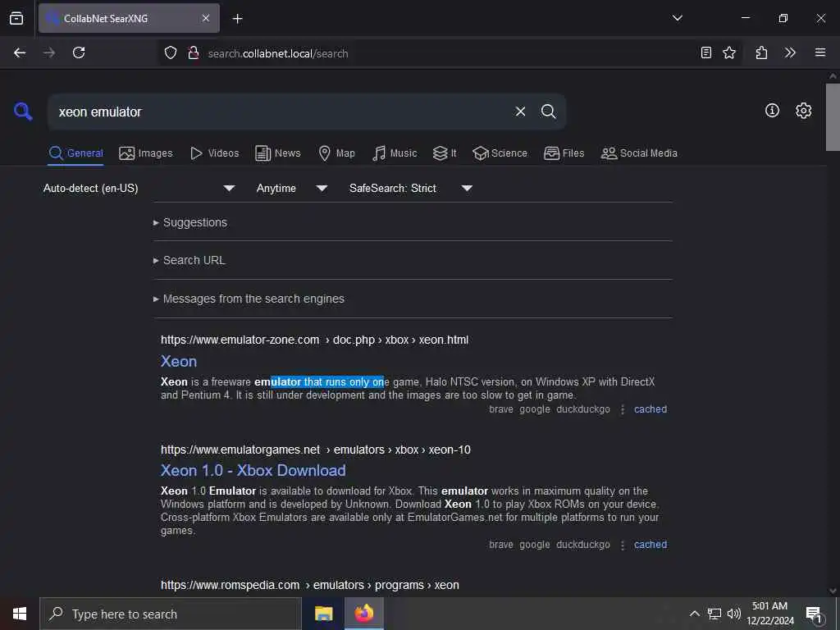Click brave engine label under Xeon 1.0 result

pyautogui.click(x=501, y=545)
